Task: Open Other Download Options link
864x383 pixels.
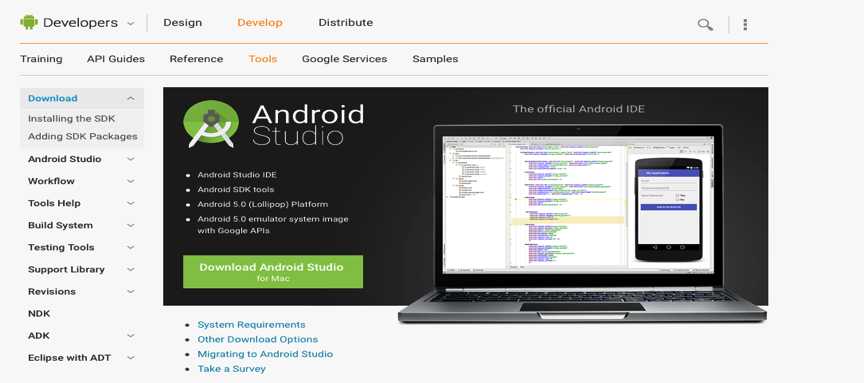Action: tap(257, 339)
